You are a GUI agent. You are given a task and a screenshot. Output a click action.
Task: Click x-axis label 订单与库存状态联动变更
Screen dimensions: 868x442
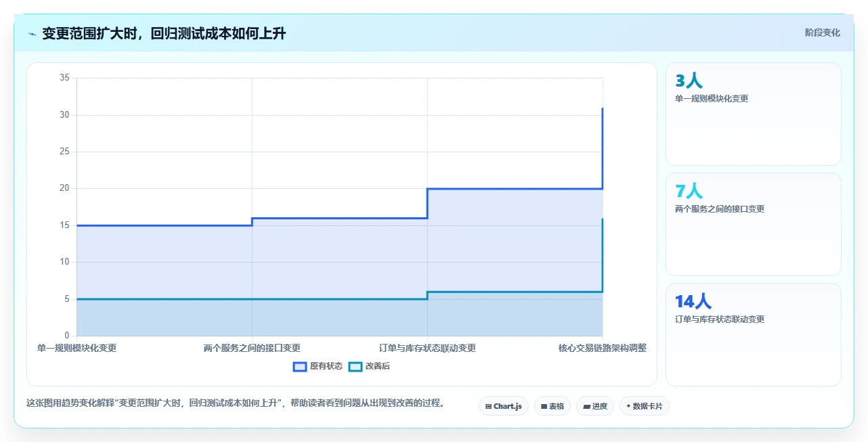tap(427, 348)
